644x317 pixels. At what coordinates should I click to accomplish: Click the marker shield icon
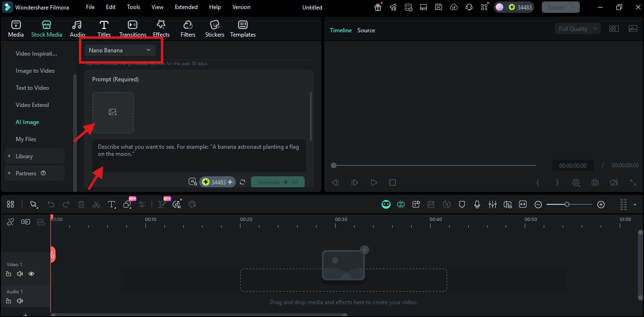(x=462, y=204)
